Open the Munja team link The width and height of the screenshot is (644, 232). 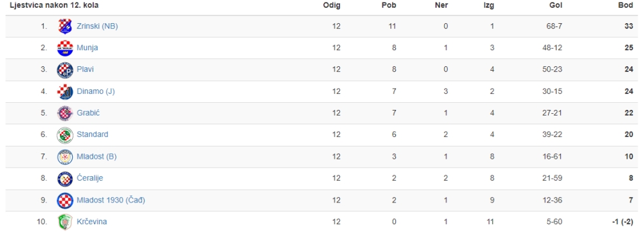click(87, 48)
